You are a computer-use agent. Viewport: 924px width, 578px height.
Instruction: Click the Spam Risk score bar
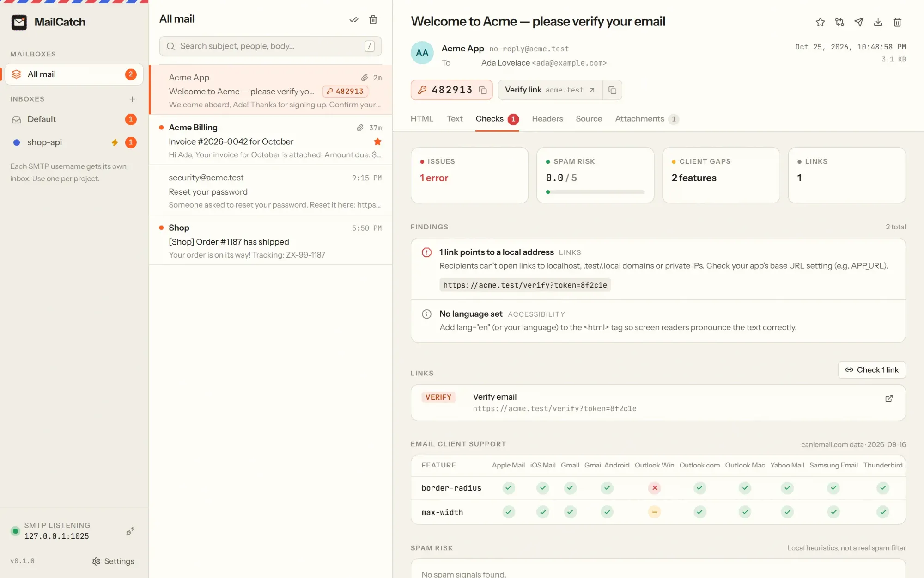(595, 192)
